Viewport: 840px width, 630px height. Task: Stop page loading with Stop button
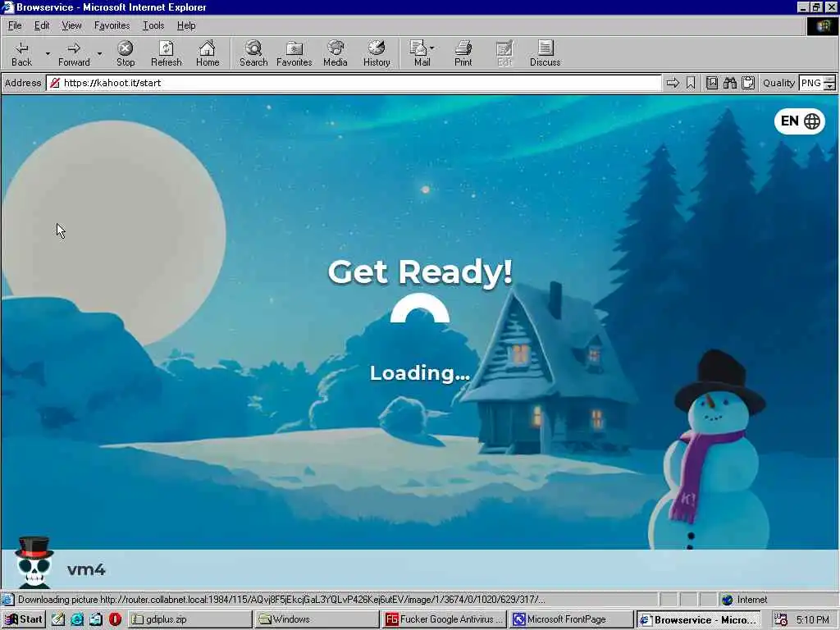(x=126, y=53)
